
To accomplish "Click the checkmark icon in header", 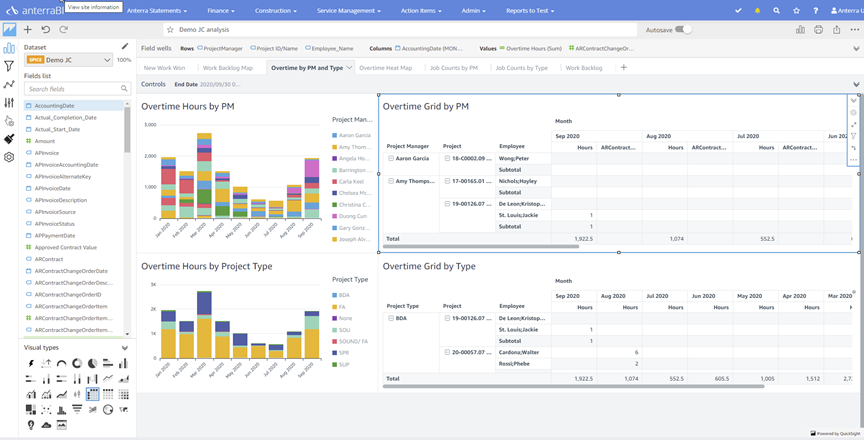I will coord(738,10).
